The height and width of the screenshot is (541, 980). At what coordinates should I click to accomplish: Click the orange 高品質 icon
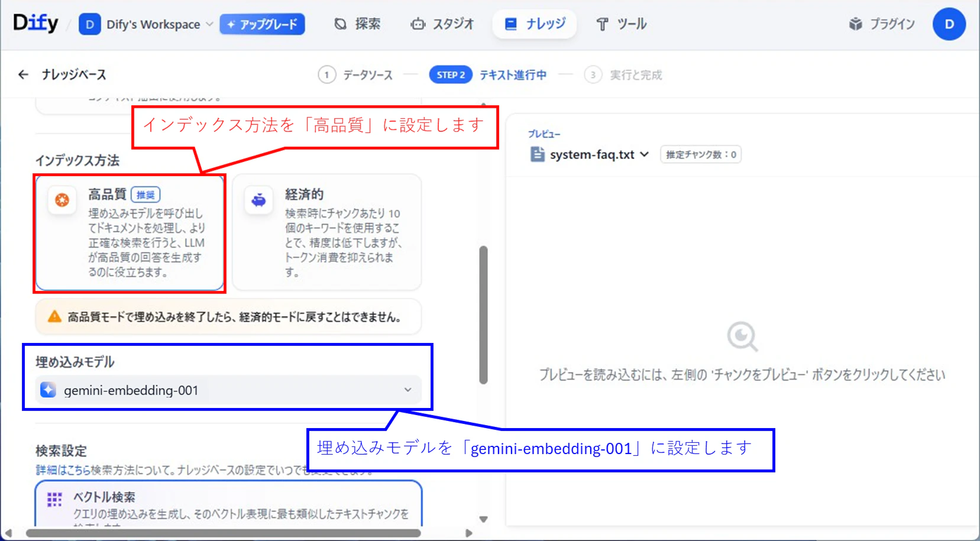click(x=62, y=200)
